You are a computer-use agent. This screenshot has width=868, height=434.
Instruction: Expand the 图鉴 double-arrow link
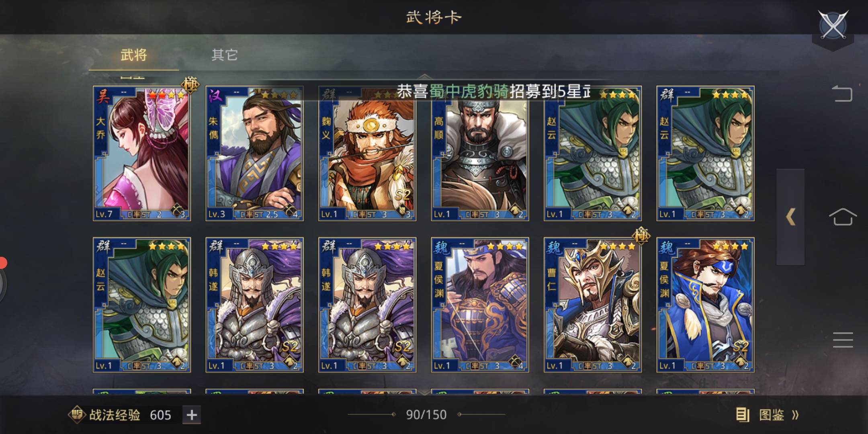[795, 415]
